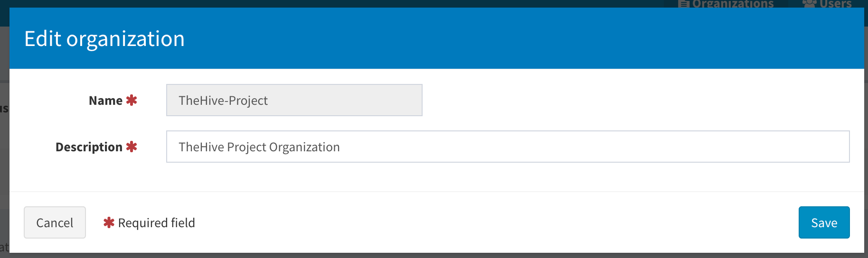
Task: Click the Edit organization dialog title
Action: pyautogui.click(x=104, y=38)
